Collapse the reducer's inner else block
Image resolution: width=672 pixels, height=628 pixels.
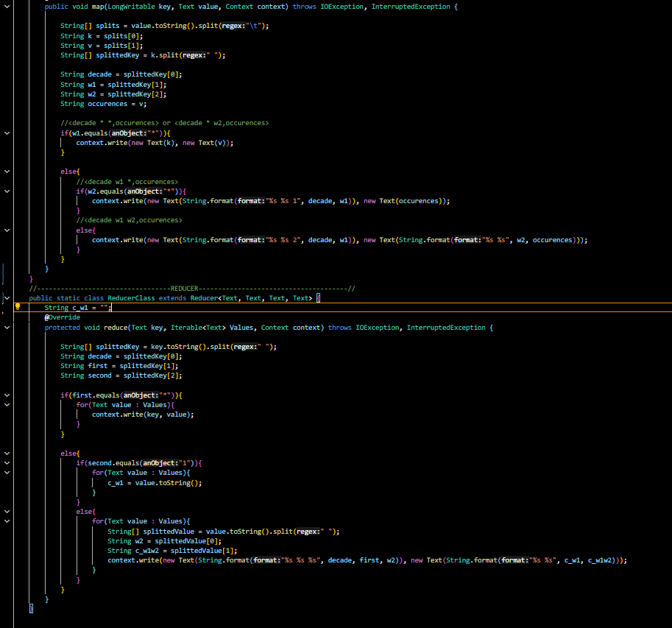coord(7,510)
